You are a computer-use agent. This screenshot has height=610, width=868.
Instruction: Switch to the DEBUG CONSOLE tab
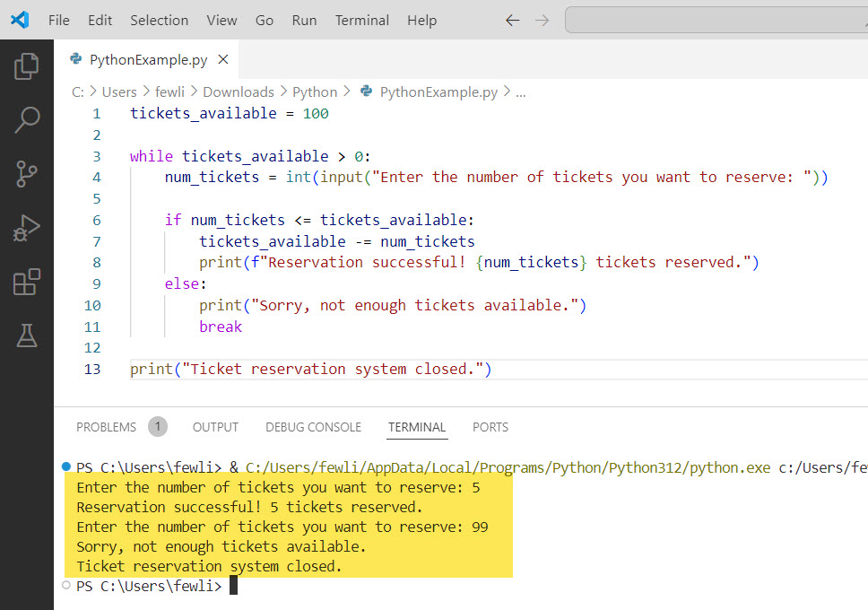click(313, 427)
